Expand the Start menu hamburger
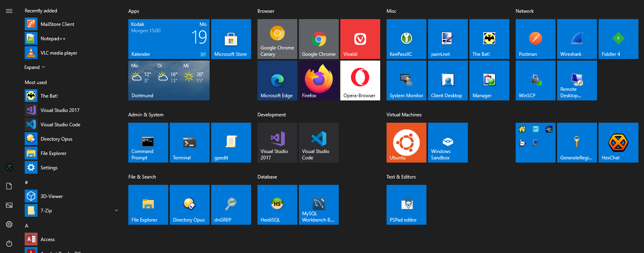 click(x=9, y=11)
